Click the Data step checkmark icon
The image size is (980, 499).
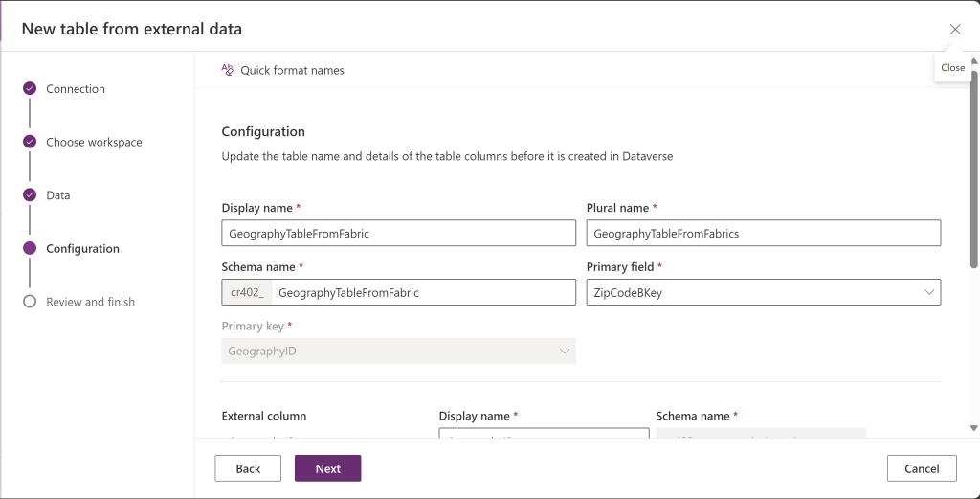(29, 195)
